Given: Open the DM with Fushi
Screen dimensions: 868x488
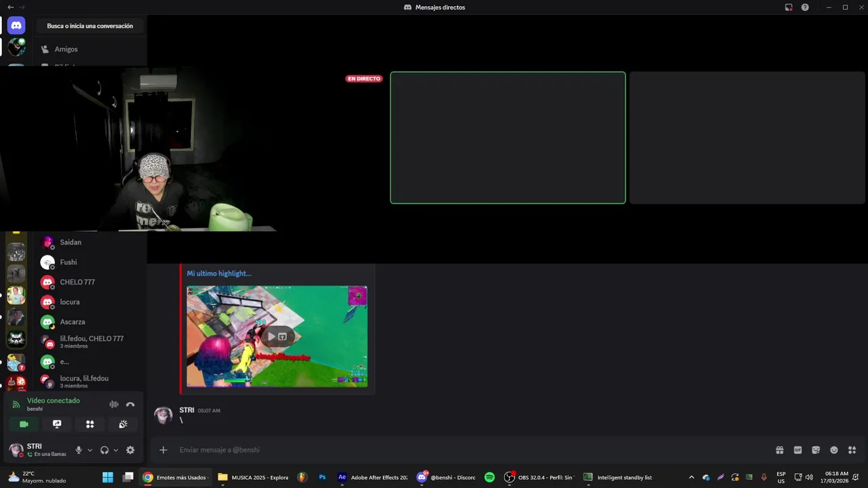Looking at the screenshot, I should coord(91,262).
